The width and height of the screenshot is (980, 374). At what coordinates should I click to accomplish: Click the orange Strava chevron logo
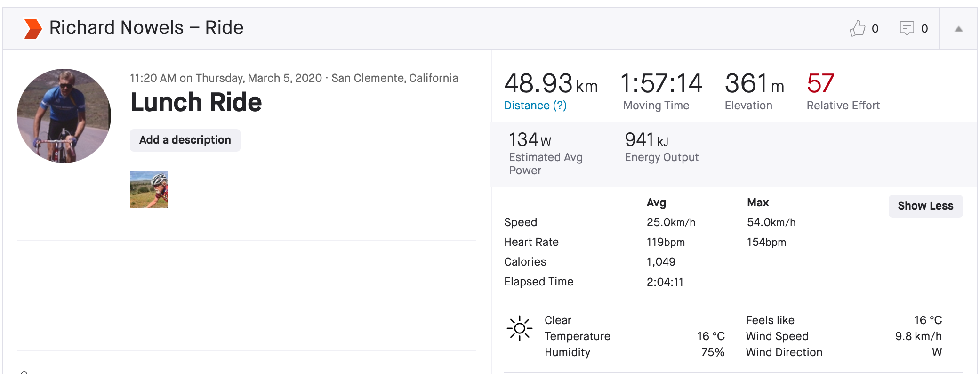pos(33,28)
